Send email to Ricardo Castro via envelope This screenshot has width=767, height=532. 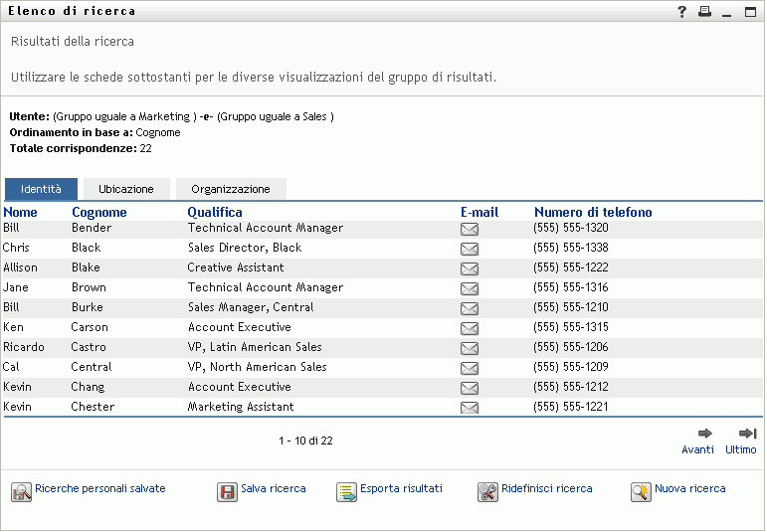click(x=470, y=348)
